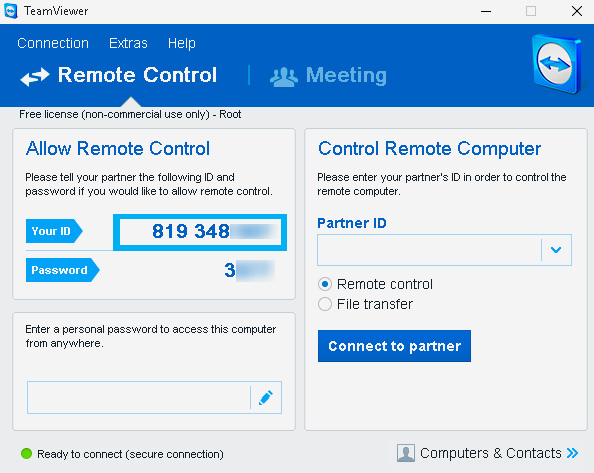This screenshot has width=594, height=473.
Task: Open the Help menu
Action: pyautogui.click(x=182, y=43)
